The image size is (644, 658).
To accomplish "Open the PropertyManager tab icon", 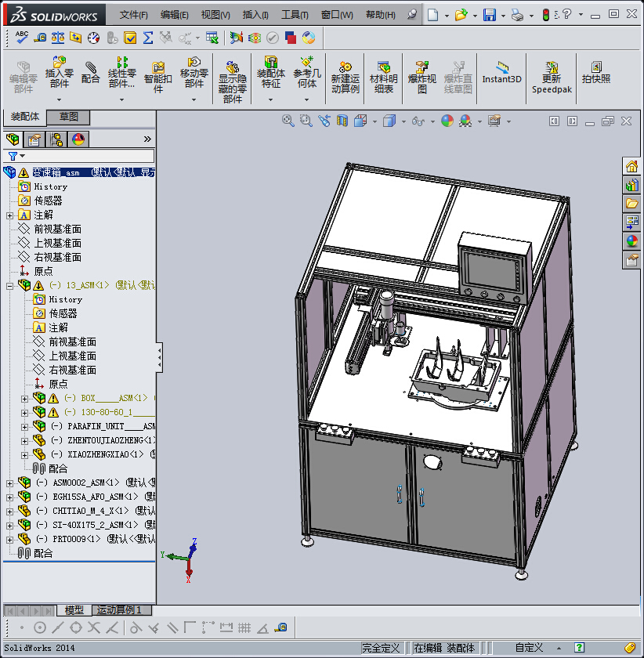I will tap(34, 139).
